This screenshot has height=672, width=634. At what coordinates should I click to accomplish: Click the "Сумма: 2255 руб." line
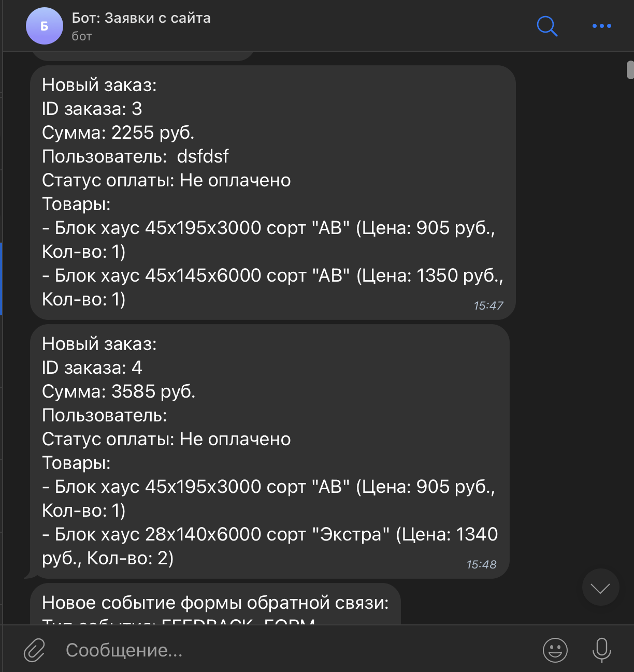click(x=118, y=133)
